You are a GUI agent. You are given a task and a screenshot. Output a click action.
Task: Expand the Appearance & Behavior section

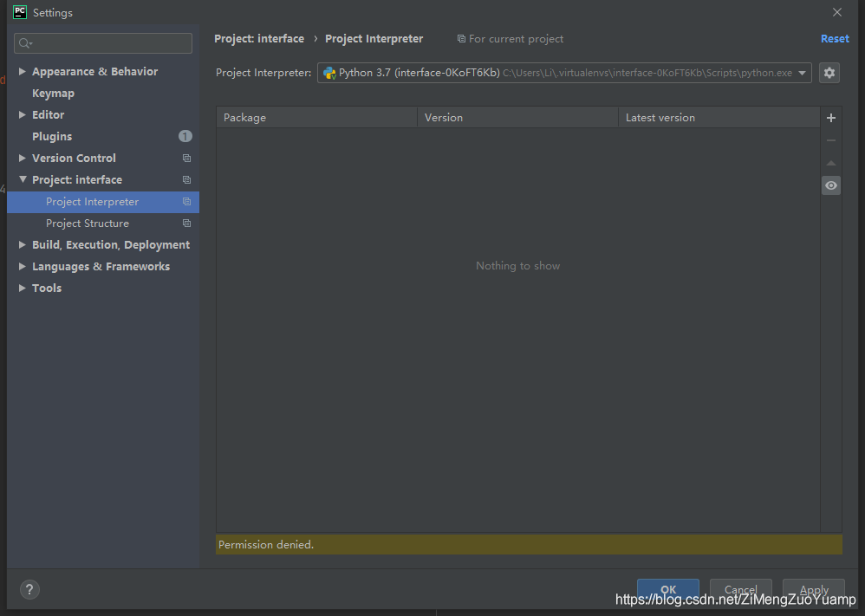(x=22, y=71)
